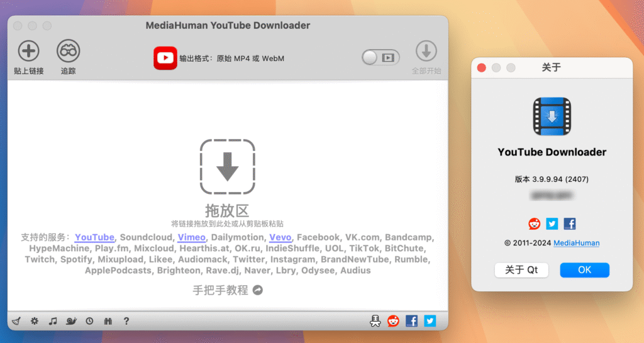
Task: Open help question mark icon
Action: [x=126, y=321]
